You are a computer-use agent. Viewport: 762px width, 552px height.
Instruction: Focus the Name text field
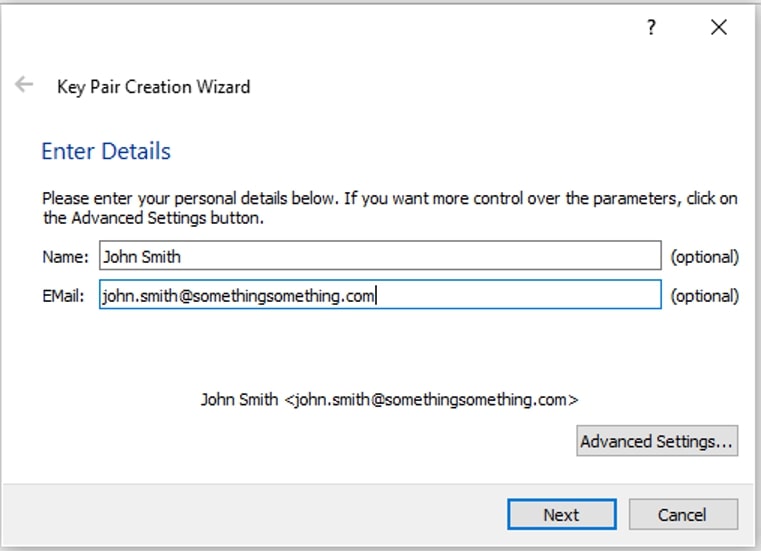click(380, 256)
